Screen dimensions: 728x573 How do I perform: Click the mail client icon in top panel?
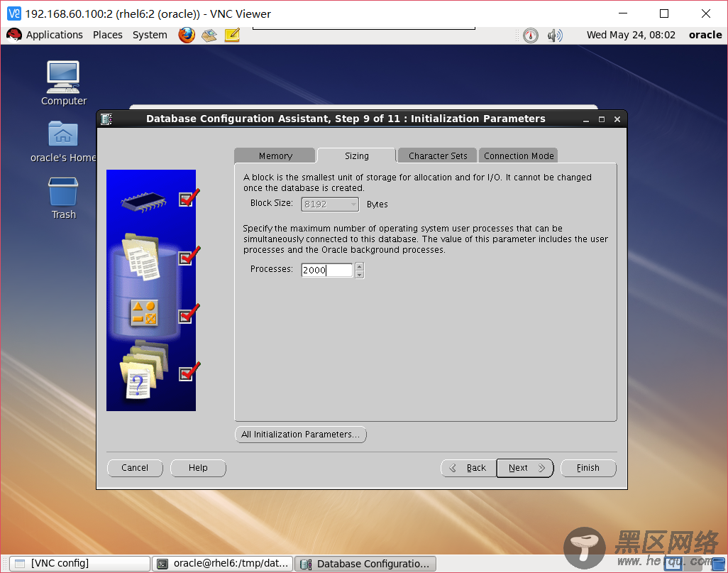tap(209, 35)
